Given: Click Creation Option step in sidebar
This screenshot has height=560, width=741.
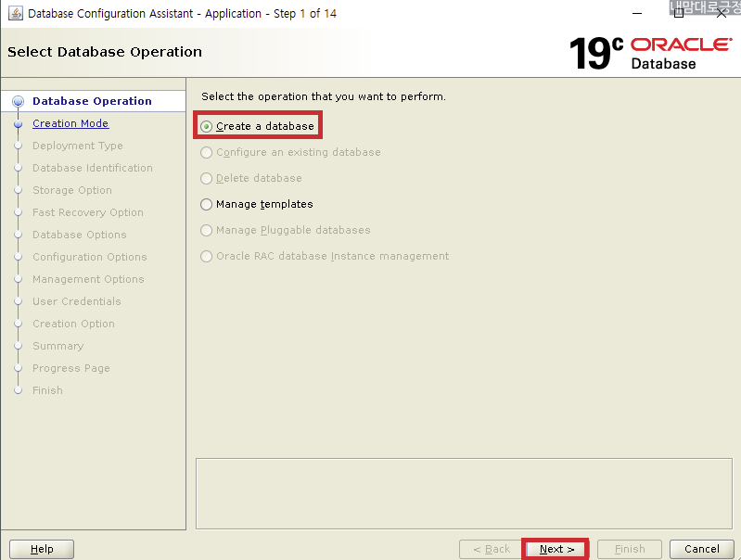Looking at the screenshot, I should tap(73, 324).
